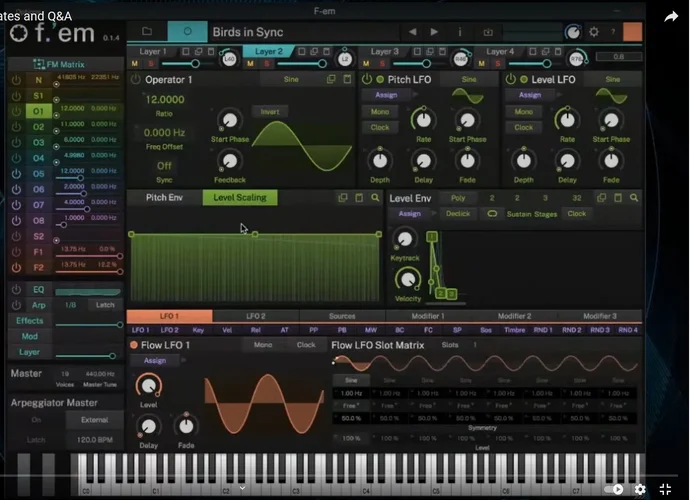Select the LFO 2 tab

pyautogui.click(x=256, y=316)
